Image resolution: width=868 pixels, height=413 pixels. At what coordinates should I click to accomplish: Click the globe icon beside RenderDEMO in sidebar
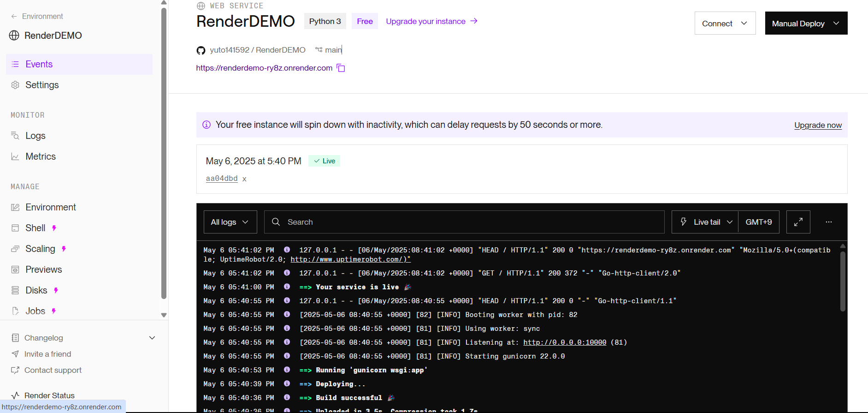click(x=14, y=36)
